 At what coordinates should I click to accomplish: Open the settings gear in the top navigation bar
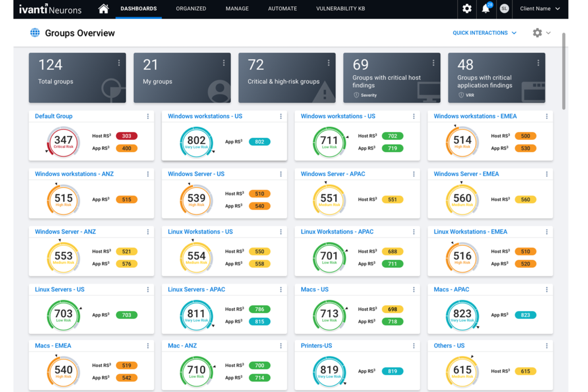coord(466,8)
